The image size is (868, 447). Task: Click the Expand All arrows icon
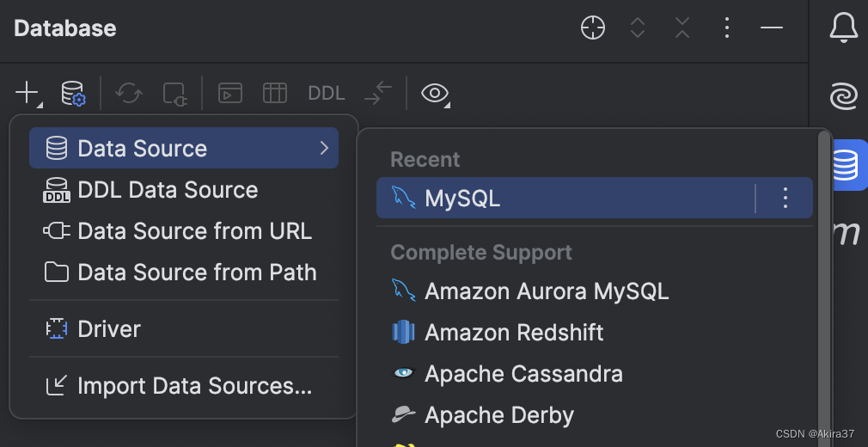pos(638,28)
